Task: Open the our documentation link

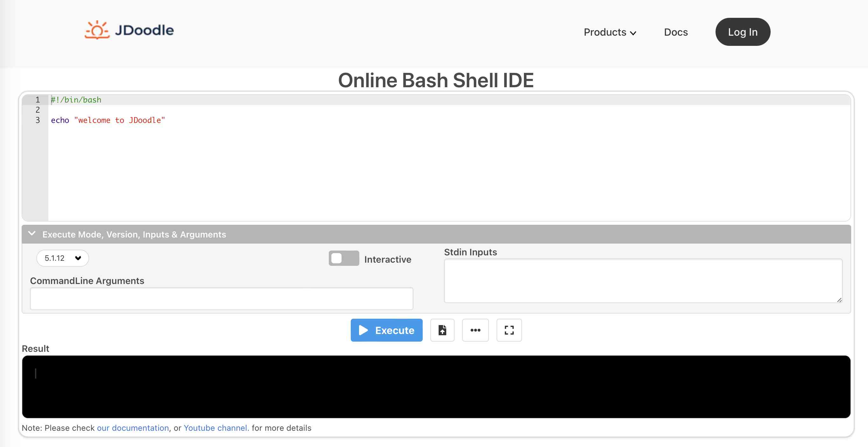Action: (133, 428)
